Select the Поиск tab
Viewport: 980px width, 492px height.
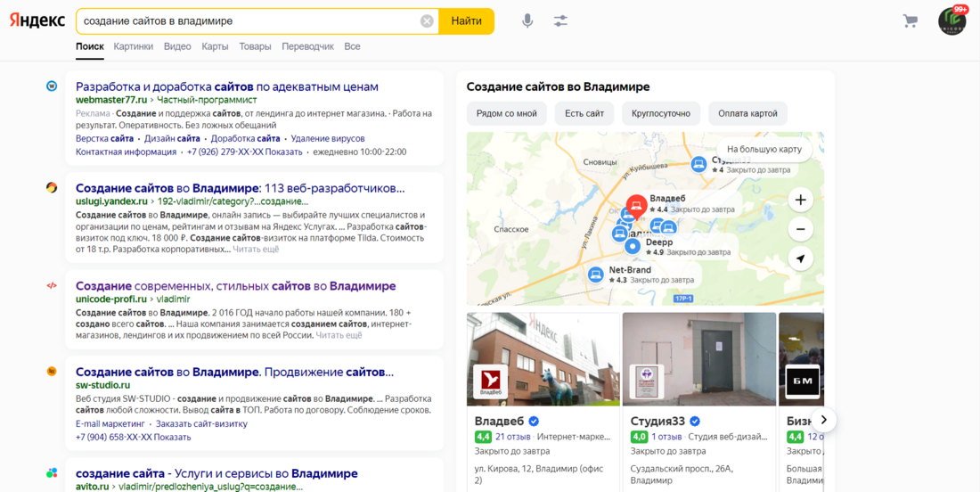tap(90, 46)
